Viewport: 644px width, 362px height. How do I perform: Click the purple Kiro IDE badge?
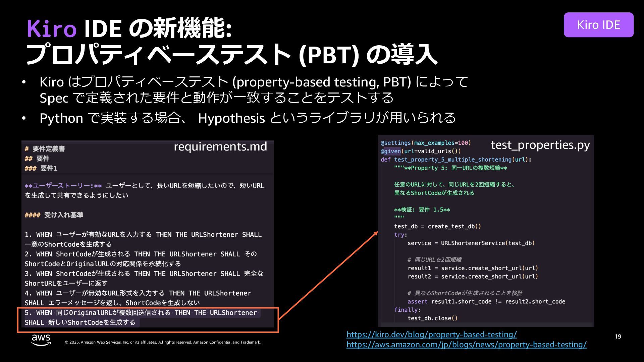pos(598,25)
